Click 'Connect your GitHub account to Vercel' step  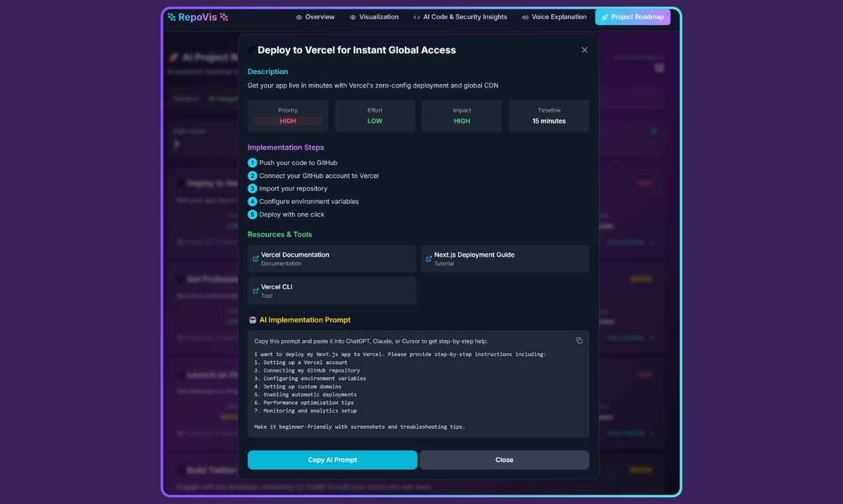click(x=319, y=176)
